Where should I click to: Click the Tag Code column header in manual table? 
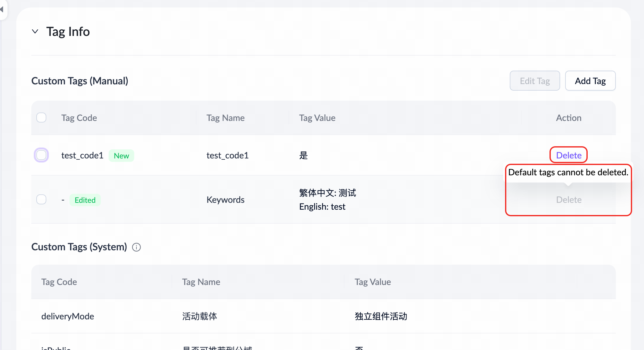(x=79, y=118)
